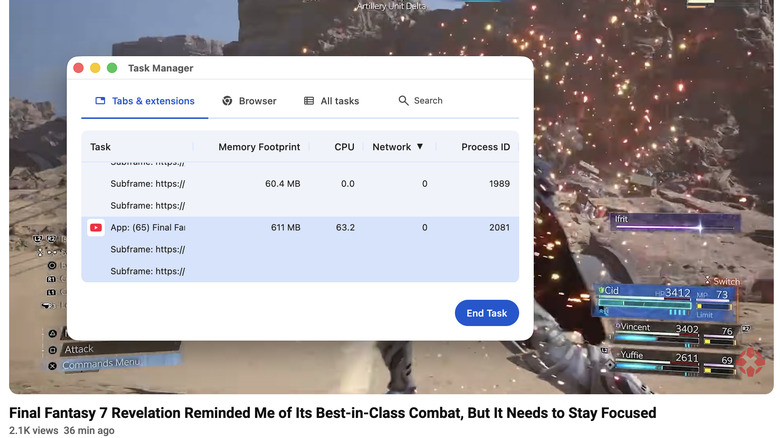Click the 63.2 CPU value
The height and width of the screenshot is (438, 780).
[345, 227]
